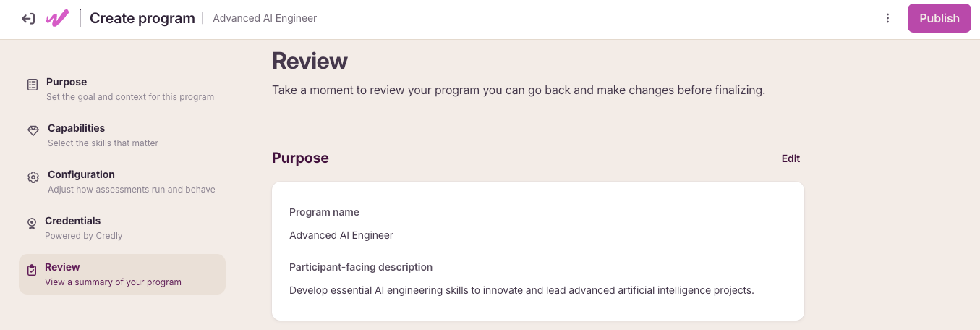The width and height of the screenshot is (980, 330).
Task: Click the Powered by Credly subtitle
Action: click(84, 236)
